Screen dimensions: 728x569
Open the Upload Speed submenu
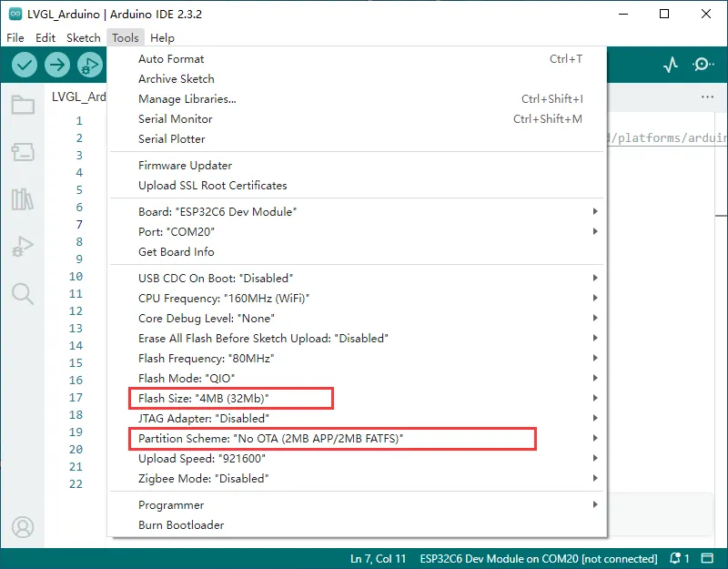[202, 459]
